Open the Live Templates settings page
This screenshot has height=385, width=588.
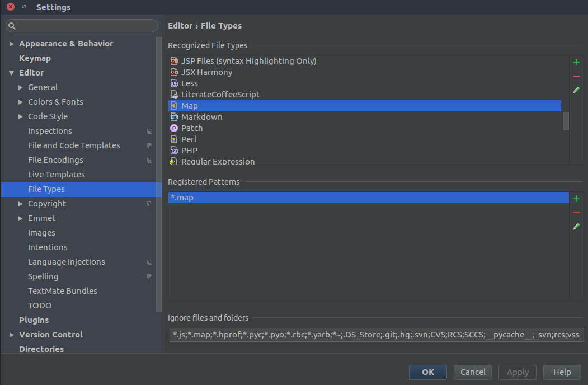[x=56, y=175]
